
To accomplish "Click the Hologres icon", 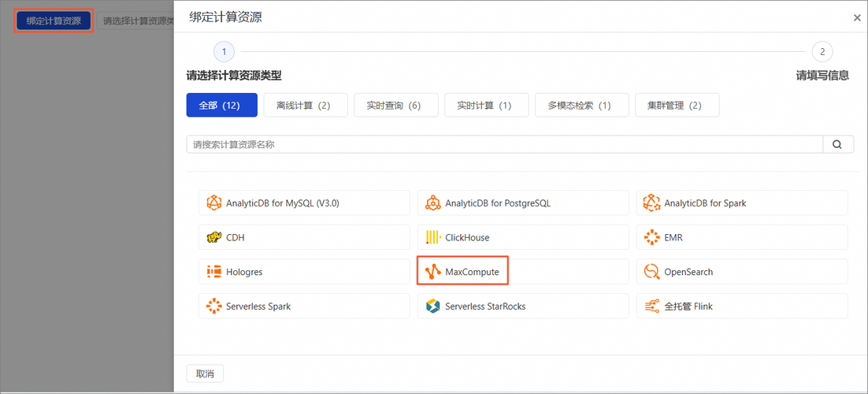I will point(214,272).
